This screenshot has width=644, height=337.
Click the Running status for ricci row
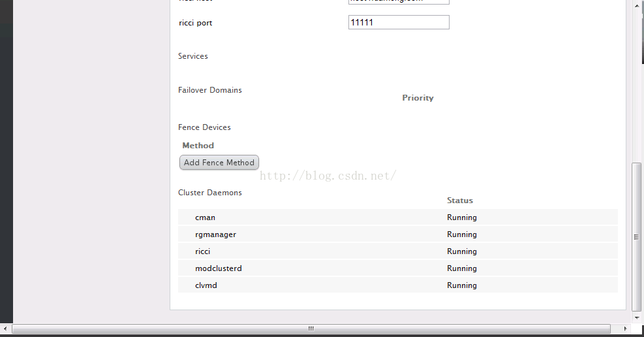point(462,251)
